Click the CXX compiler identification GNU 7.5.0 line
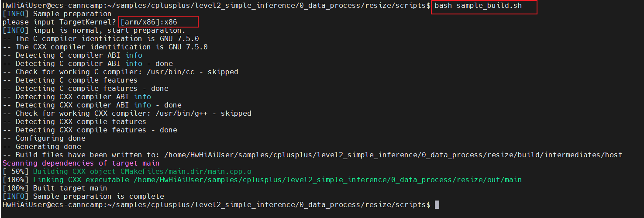Image resolution: width=644 pixels, height=218 pixels. [x=111, y=47]
